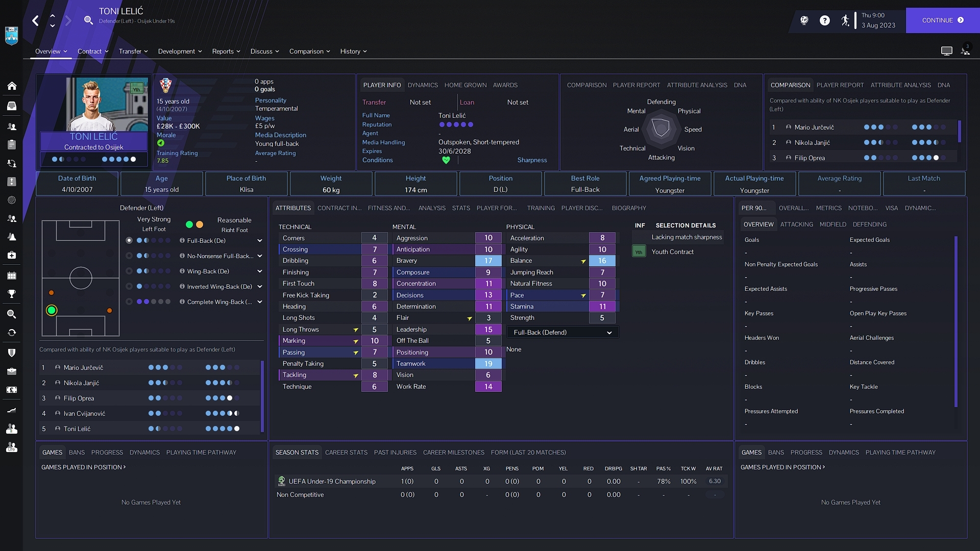Open the Schedule calendar sidebar icon

point(11,275)
